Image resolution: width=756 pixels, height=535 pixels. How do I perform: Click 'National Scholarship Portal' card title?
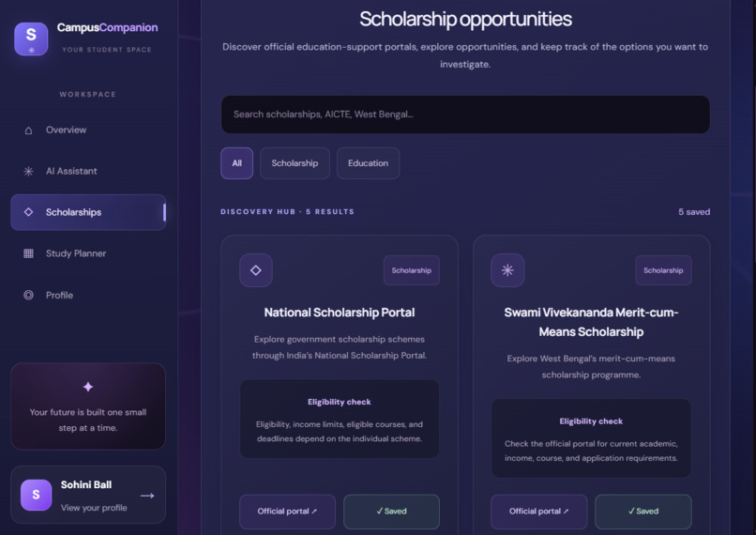tap(340, 313)
